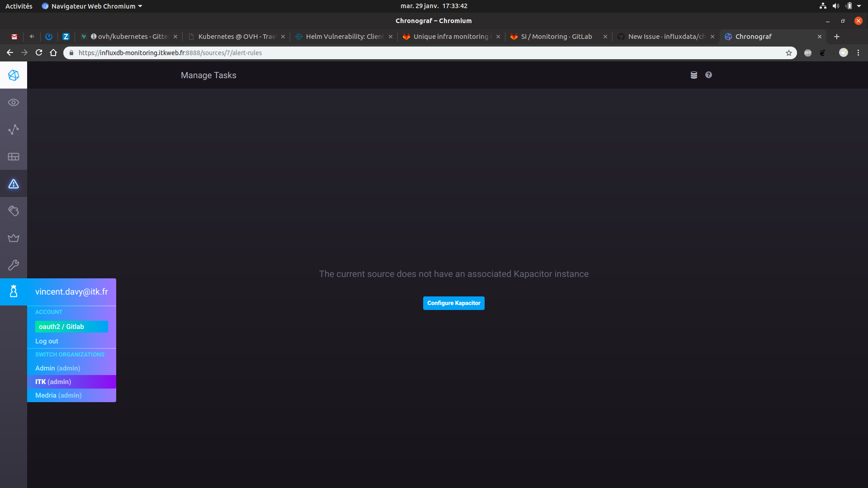Viewport: 868px width, 488px height.
Task: Open the Dashboards panel icon
Action: pos(14,157)
